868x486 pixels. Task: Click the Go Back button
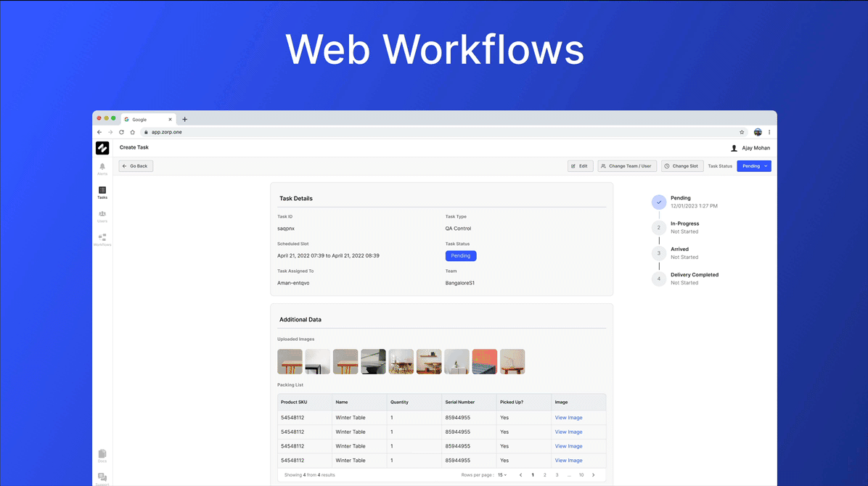coord(135,165)
